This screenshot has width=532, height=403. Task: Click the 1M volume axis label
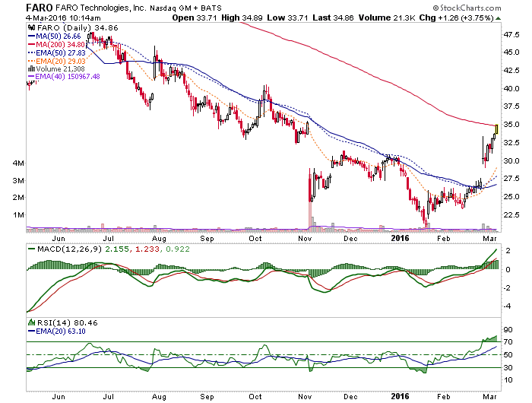click(x=18, y=215)
